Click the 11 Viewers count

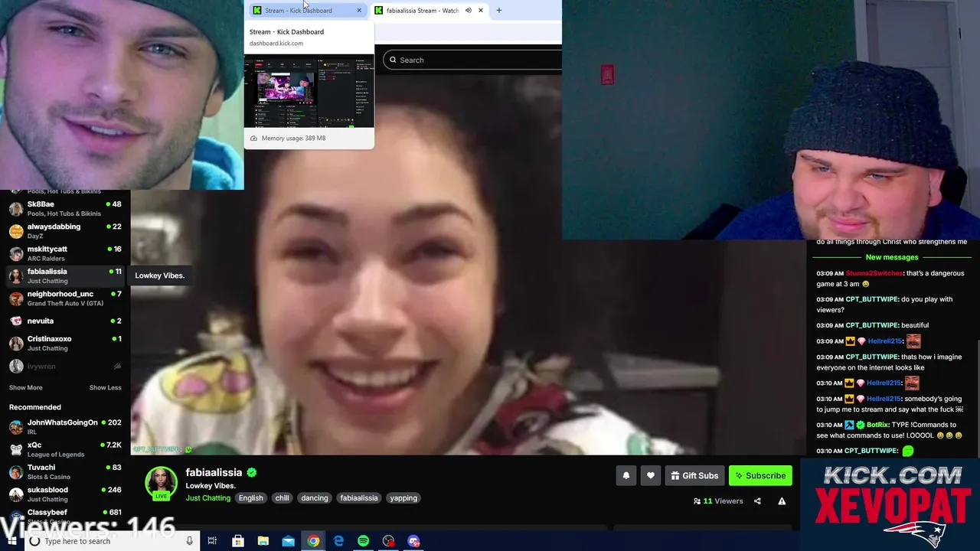pos(718,501)
